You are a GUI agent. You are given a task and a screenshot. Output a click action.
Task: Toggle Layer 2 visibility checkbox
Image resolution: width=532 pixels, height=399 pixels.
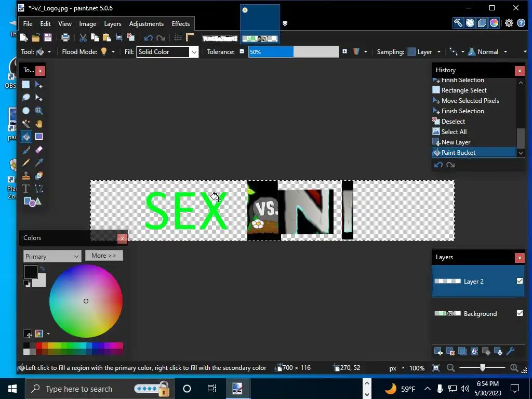(520, 281)
